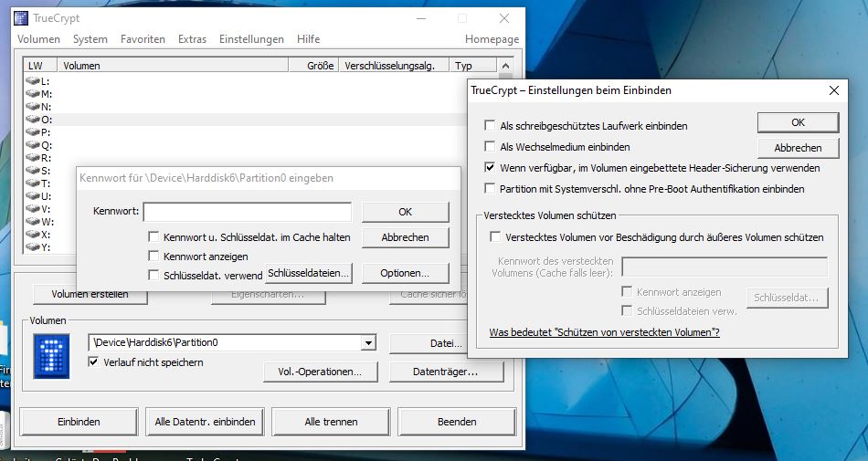
Task: Close the Einstellungen beim Einbinden dialog
Action: click(833, 90)
